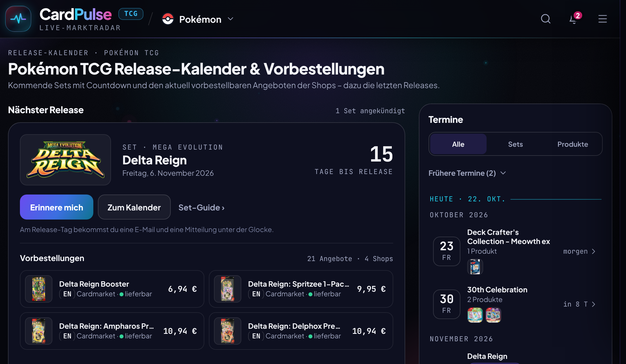Click the Meowth ex product thumbnail
The width and height of the screenshot is (626, 364).
[475, 267]
